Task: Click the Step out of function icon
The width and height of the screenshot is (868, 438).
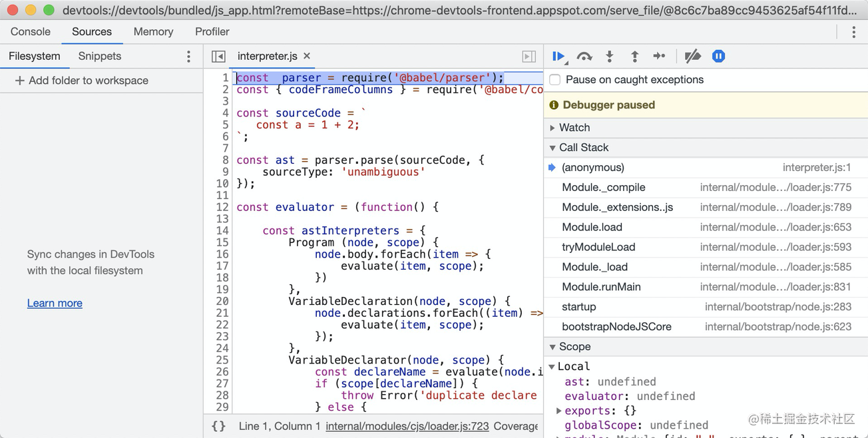Action: (x=634, y=57)
